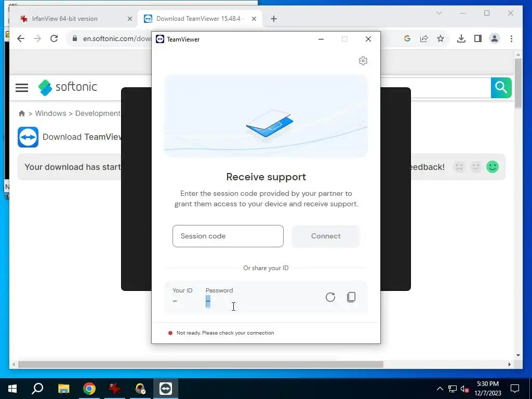The height and width of the screenshot is (399, 532).
Task: Click the Softonic logo
Action: click(x=68, y=87)
